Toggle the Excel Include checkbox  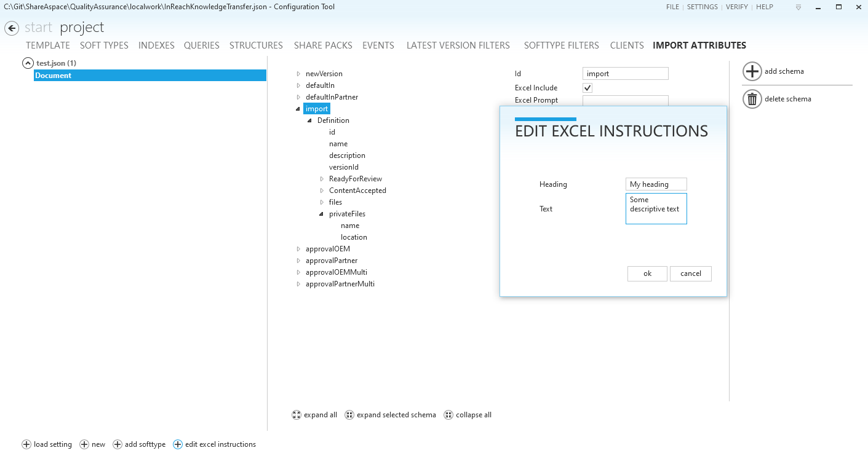click(587, 88)
